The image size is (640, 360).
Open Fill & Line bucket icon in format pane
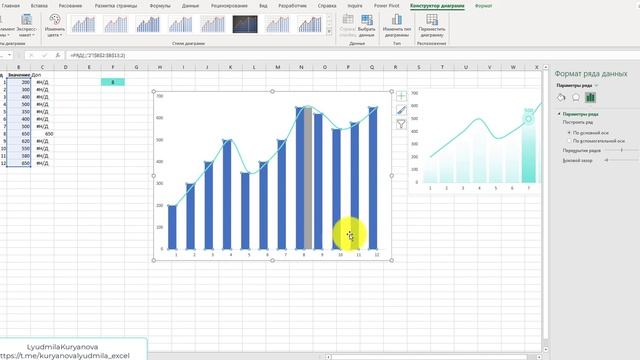[x=561, y=97]
